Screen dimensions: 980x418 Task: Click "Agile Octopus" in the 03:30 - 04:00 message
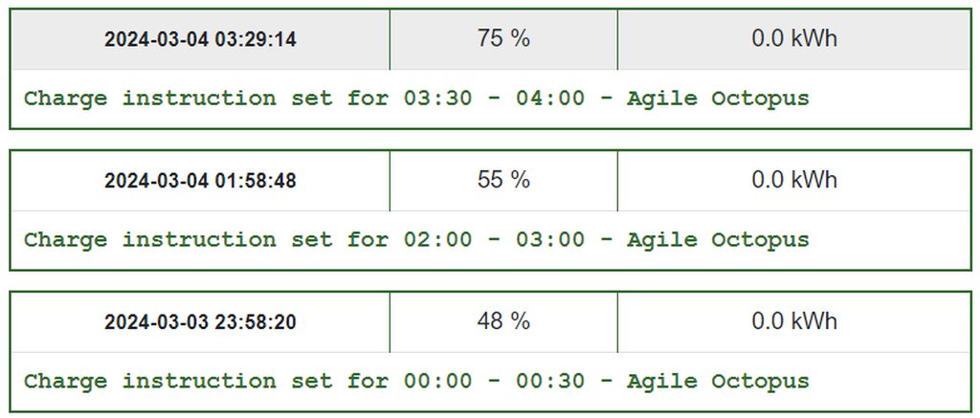(718, 99)
